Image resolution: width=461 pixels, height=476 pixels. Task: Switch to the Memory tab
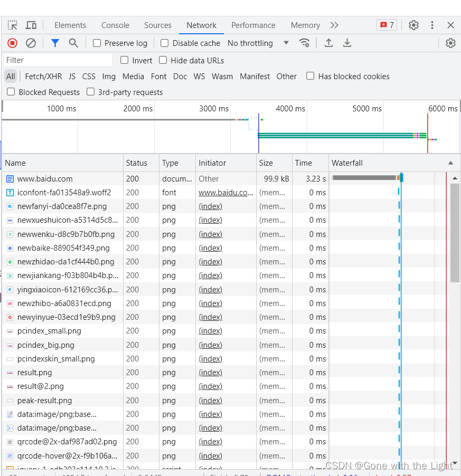click(x=305, y=25)
